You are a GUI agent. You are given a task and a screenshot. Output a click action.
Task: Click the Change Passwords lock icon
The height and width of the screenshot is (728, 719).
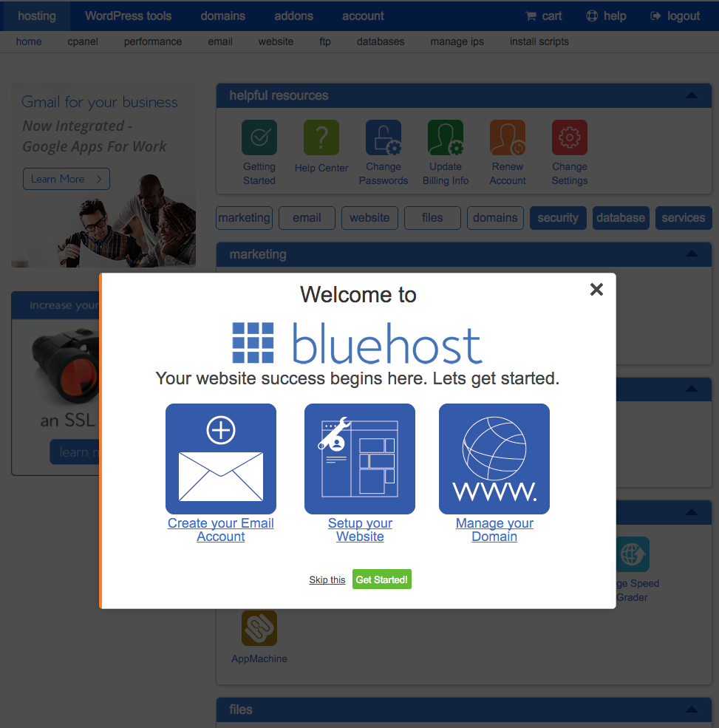pos(384,137)
